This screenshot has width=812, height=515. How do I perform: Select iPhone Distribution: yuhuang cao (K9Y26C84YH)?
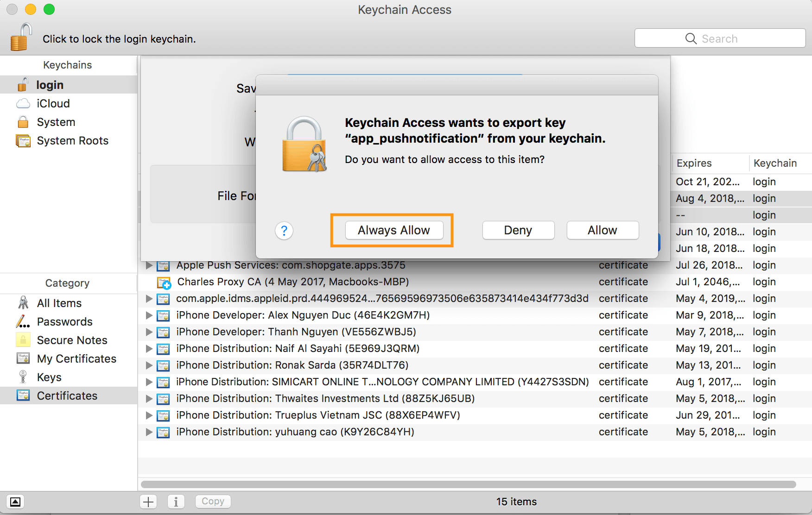tap(295, 432)
